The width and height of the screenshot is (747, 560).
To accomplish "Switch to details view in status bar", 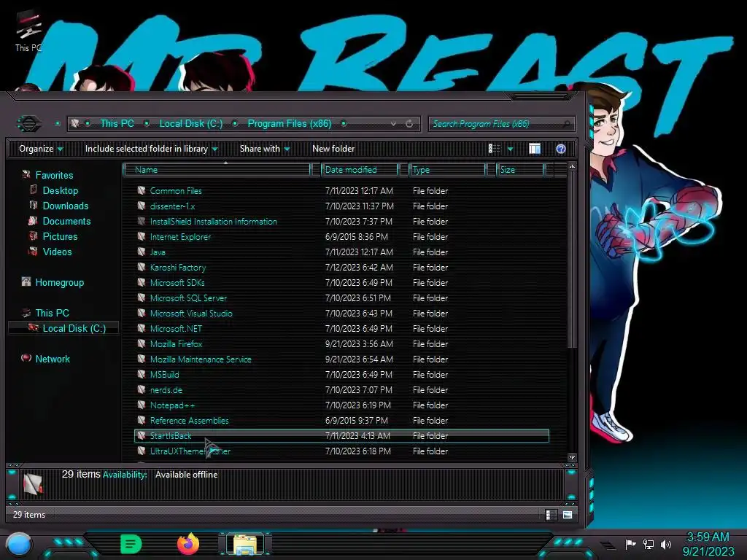I will point(551,515).
